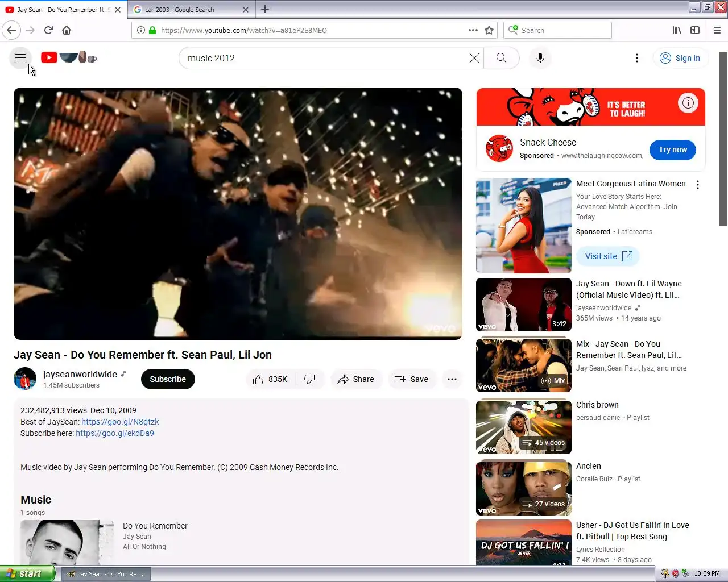
Task: Share the Jay Sean video
Action: 356,379
